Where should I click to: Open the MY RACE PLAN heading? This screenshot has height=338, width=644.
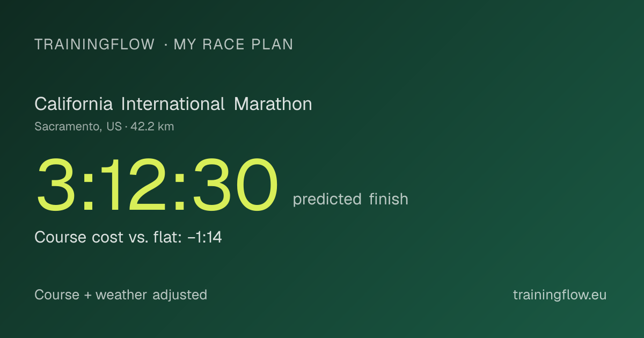(233, 45)
